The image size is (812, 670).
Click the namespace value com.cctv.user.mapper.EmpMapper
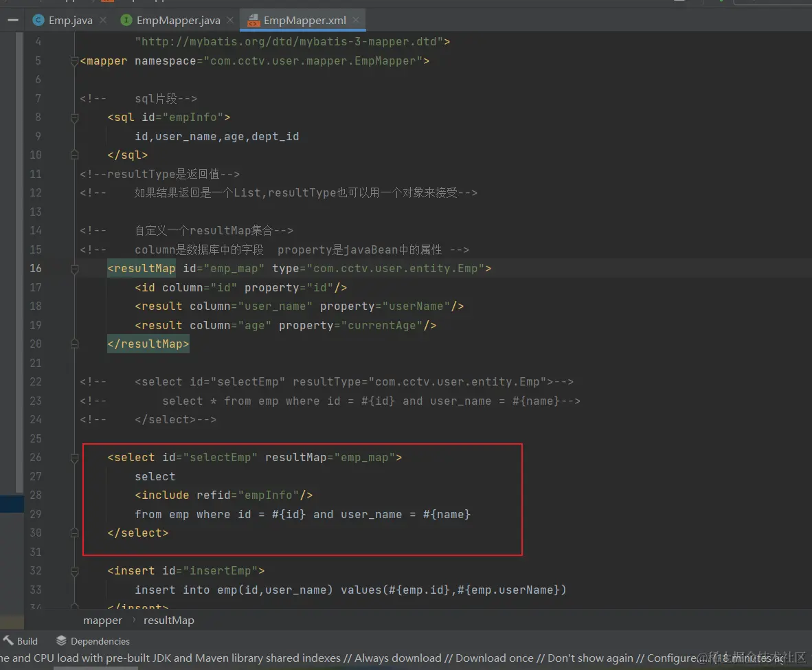coord(317,61)
